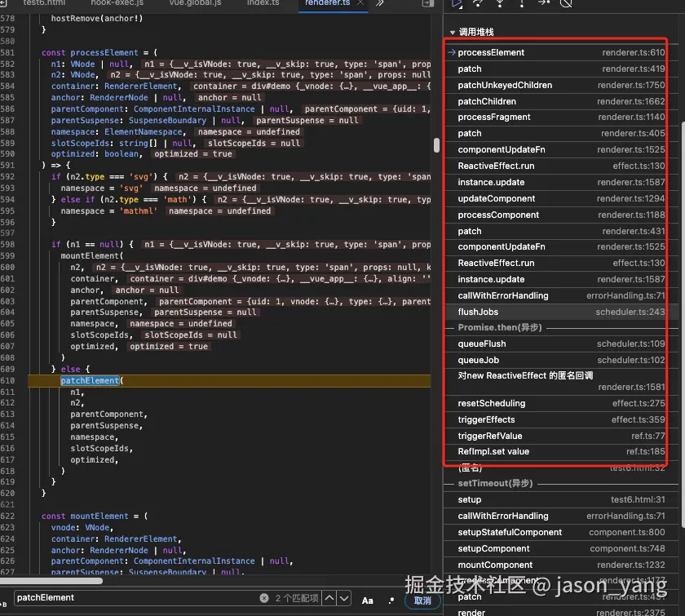Switch to the hook-exec.js tab

[117, 2]
